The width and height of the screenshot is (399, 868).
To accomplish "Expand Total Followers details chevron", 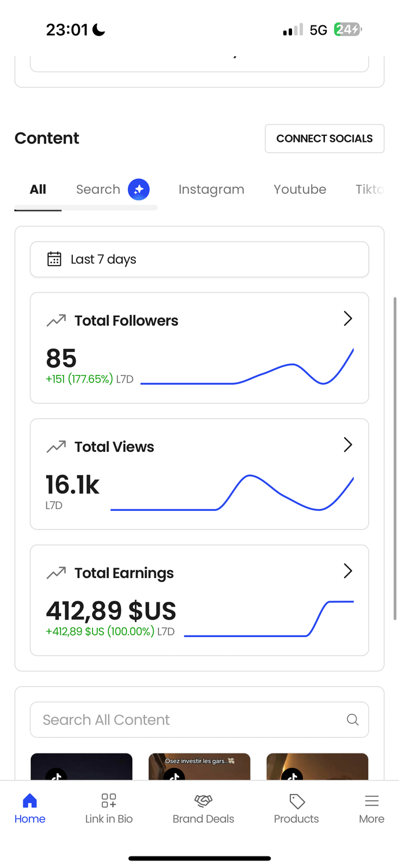I will [x=348, y=319].
